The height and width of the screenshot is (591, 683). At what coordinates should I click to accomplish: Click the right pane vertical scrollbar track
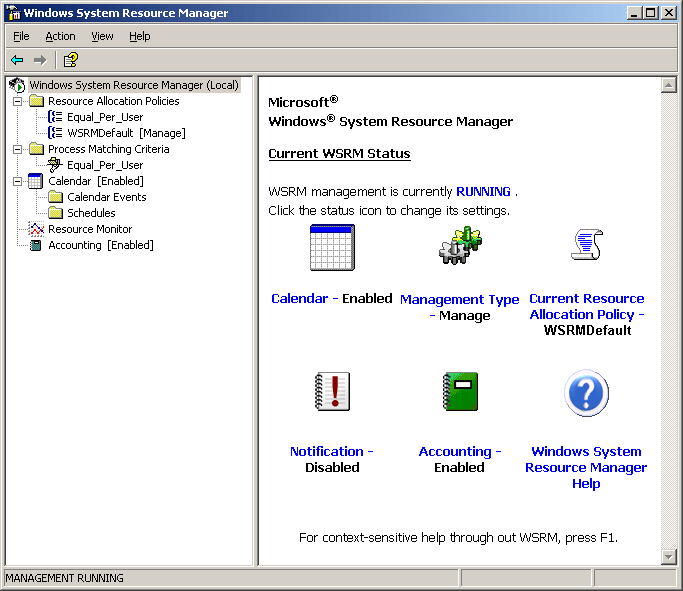[x=668, y=321]
